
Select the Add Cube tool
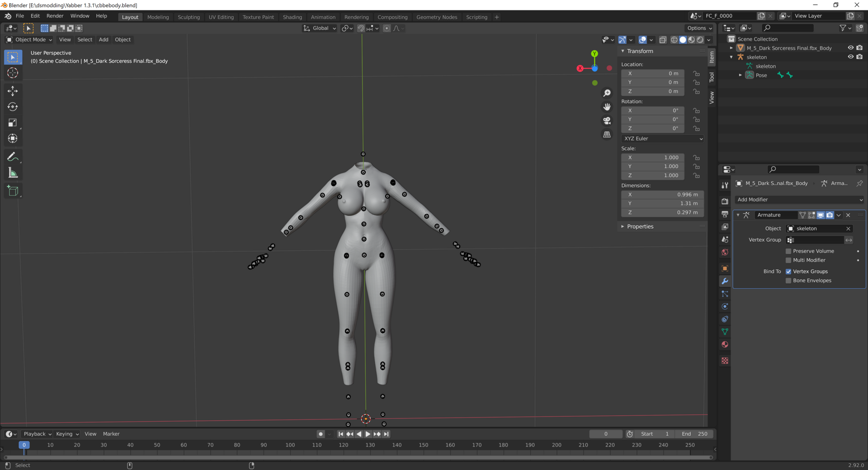(x=13, y=191)
